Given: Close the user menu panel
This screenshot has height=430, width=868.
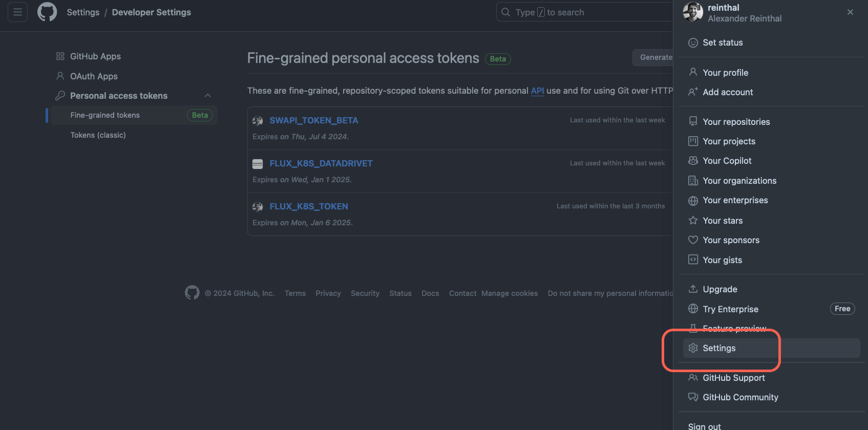Looking at the screenshot, I should point(850,12).
